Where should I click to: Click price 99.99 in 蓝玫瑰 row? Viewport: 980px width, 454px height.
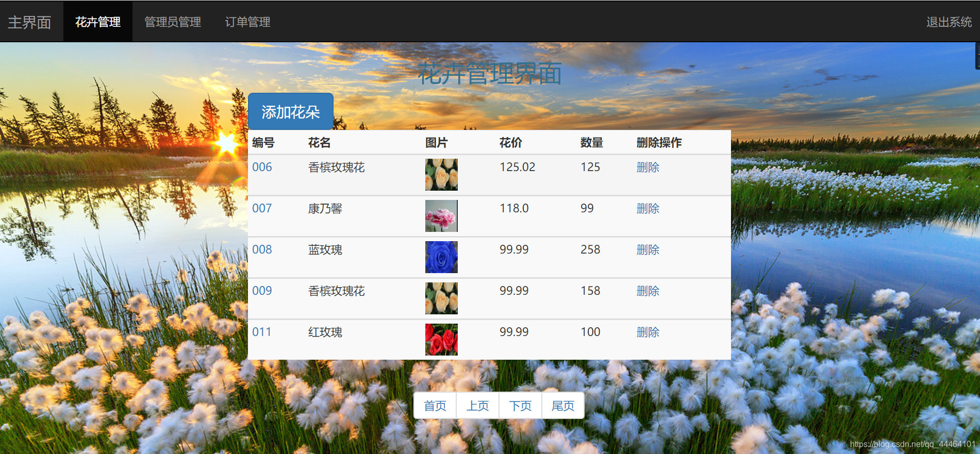[514, 249]
